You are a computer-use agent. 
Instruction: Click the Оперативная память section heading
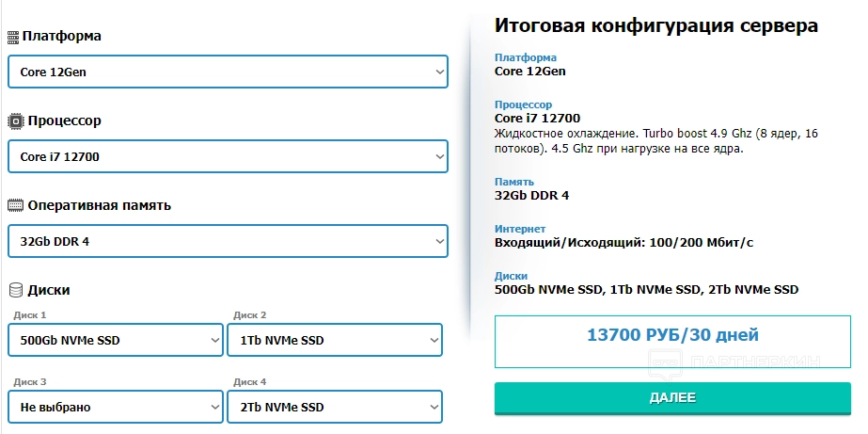tap(99, 205)
